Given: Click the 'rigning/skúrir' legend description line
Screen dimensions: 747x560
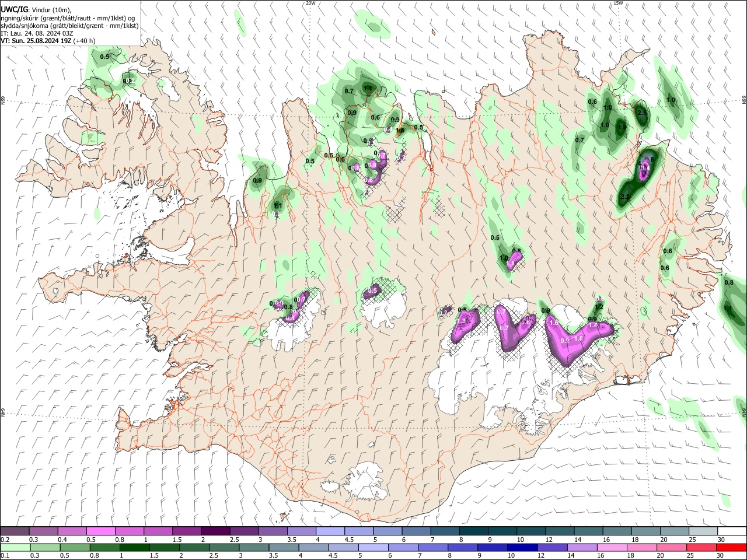Looking at the screenshot, I should click(x=68, y=18).
